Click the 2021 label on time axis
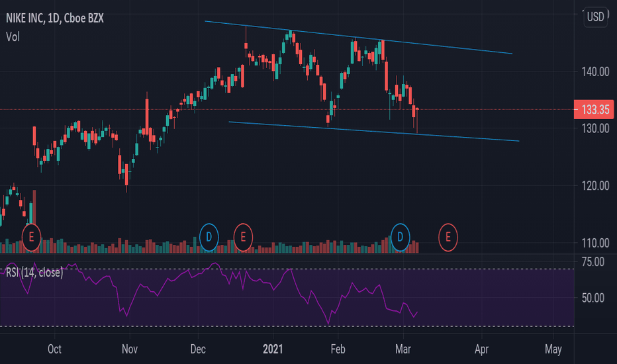Viewport: 617px width, 364px height. 273,349
